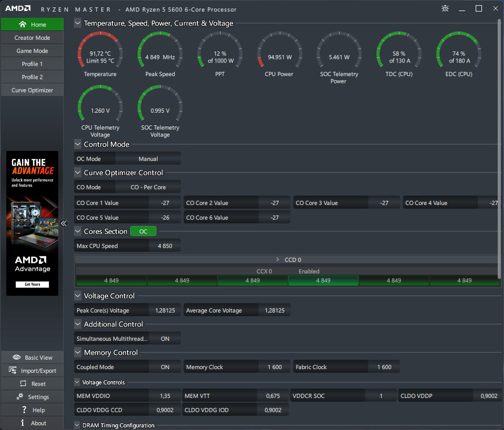Click the Import/Export button

32,371
